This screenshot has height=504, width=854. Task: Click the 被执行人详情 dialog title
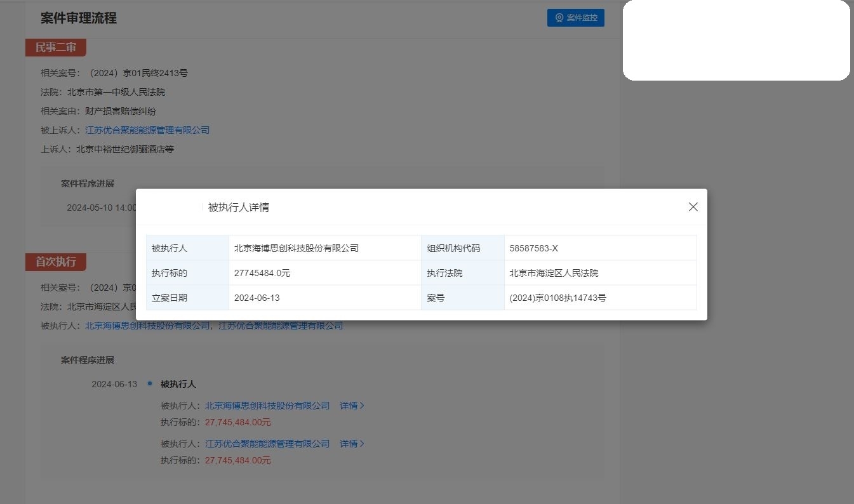tap(239, 208)
